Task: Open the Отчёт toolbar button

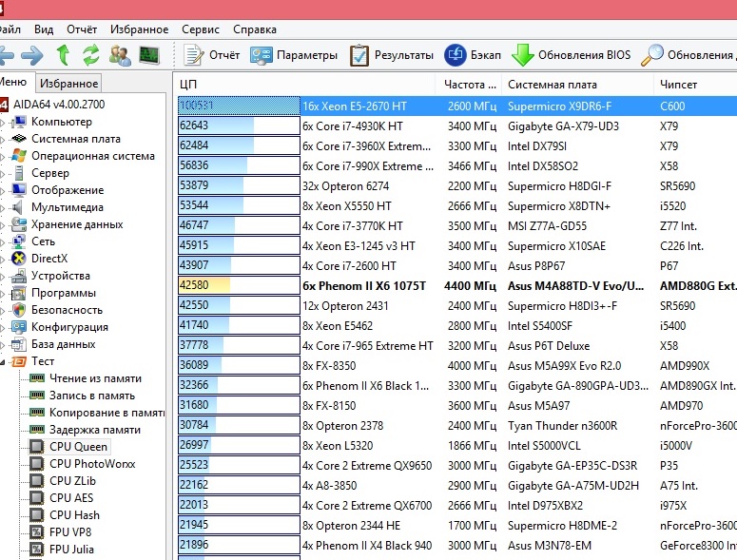Action: coord(211,55)
